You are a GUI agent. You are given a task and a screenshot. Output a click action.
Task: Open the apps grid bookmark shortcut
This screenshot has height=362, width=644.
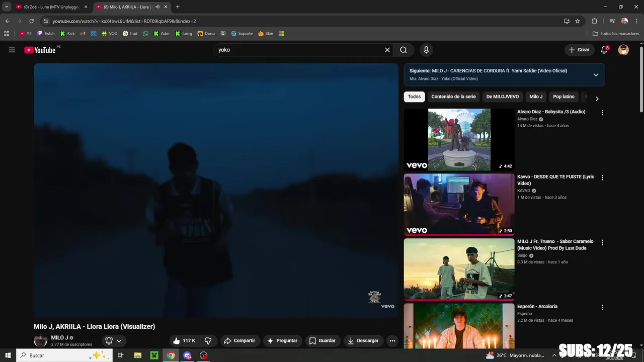(x=7, y=34)
